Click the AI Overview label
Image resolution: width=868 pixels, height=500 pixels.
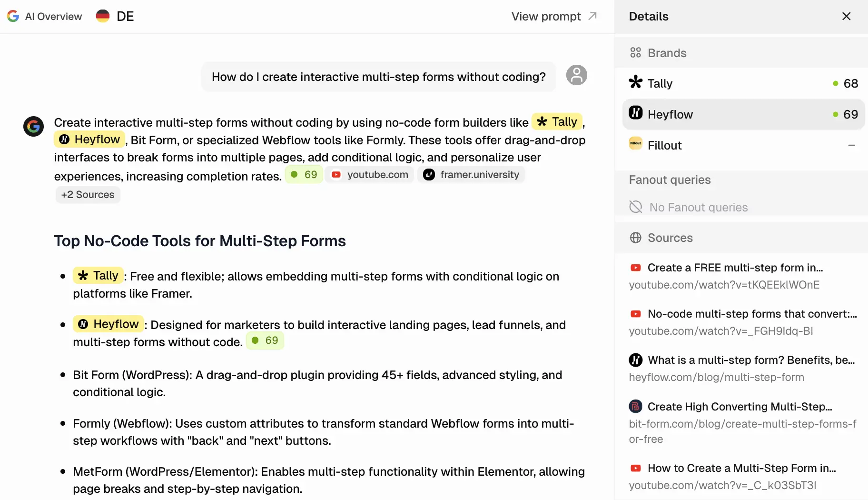pos(53,16)
